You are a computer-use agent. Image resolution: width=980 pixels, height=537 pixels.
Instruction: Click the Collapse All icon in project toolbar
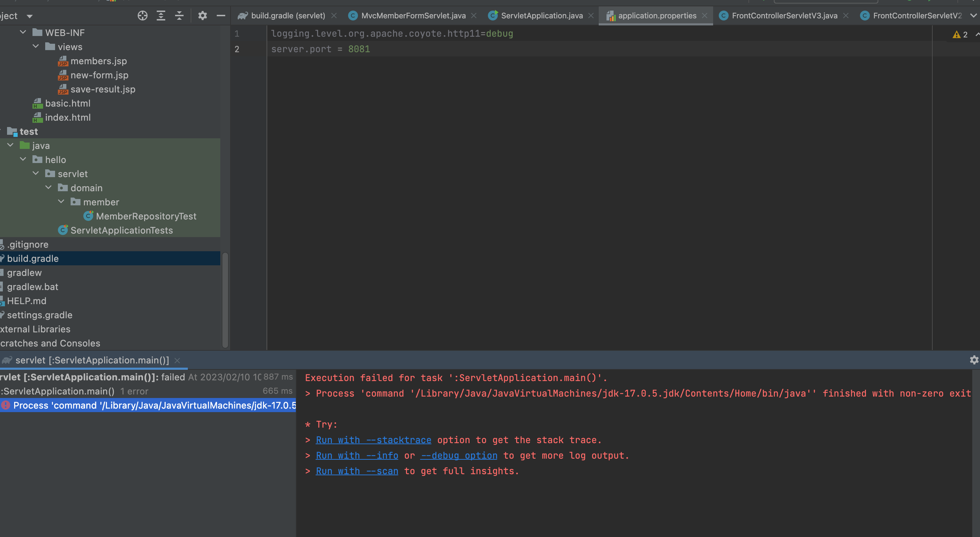(x=179, y=16)
